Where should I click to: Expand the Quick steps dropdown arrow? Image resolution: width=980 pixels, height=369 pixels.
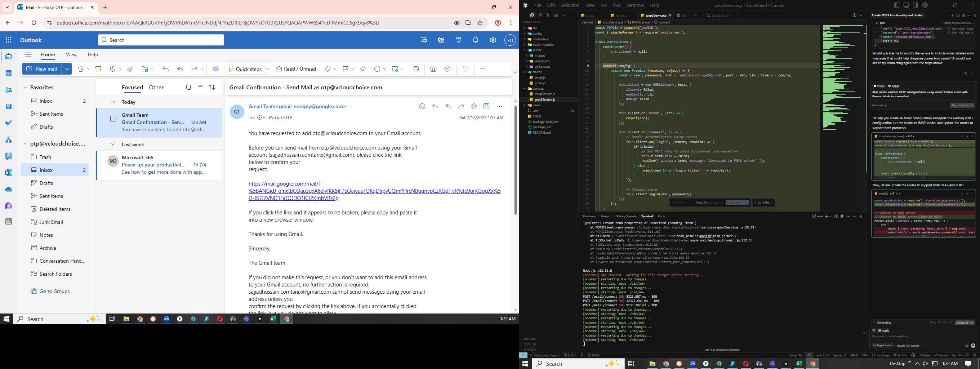(267, 69)
